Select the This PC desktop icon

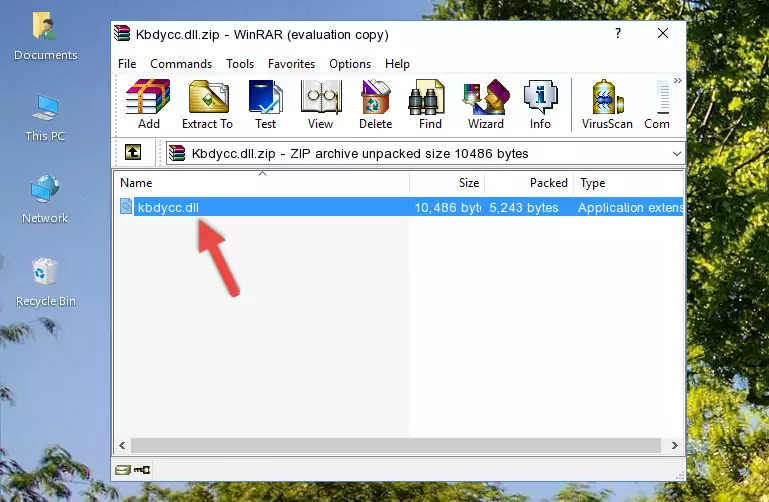[x=45, y=118]
